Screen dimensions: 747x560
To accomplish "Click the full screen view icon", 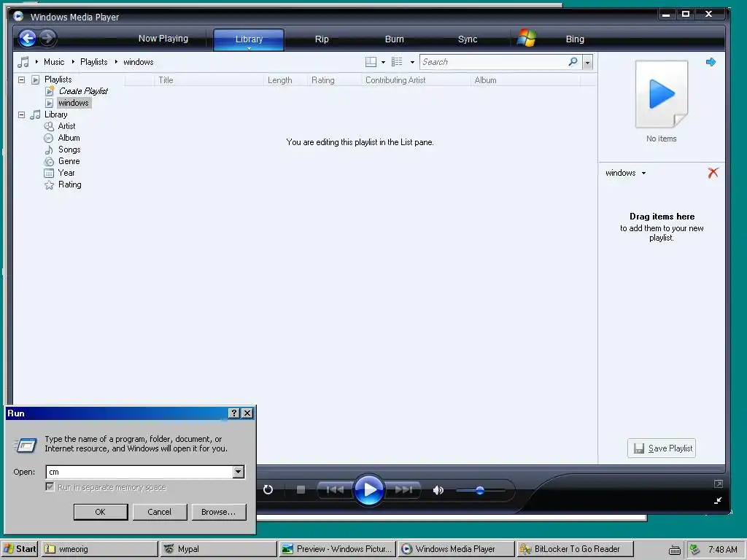I will tap(719, 484).
